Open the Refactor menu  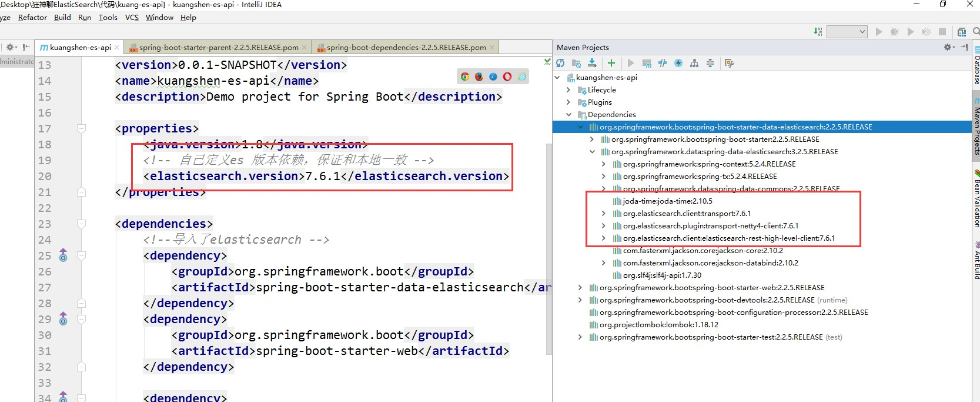point(32,18)
